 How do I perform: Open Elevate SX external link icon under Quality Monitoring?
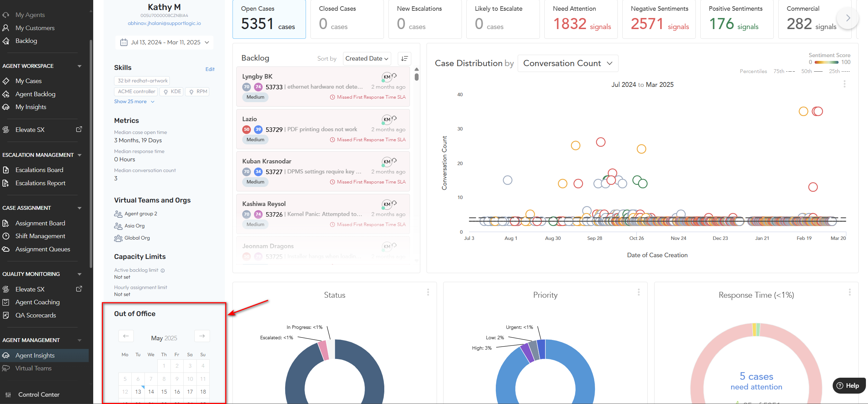[79, 289]
